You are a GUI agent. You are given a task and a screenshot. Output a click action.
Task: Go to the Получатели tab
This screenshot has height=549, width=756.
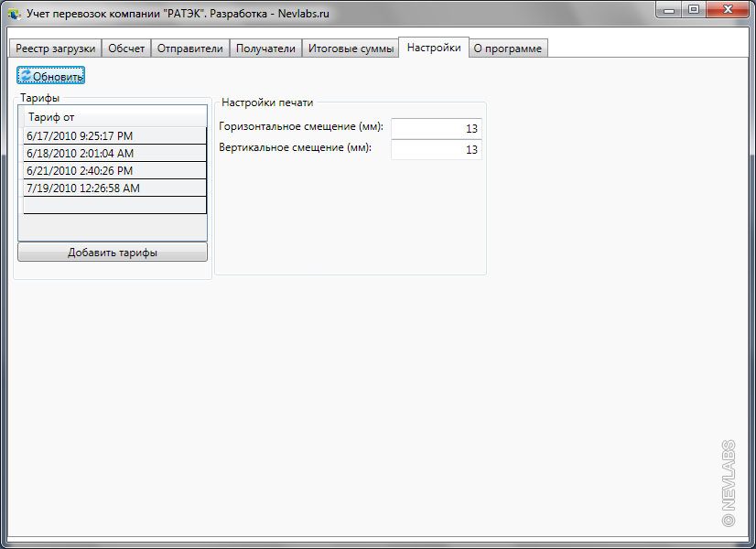point(265,48)
